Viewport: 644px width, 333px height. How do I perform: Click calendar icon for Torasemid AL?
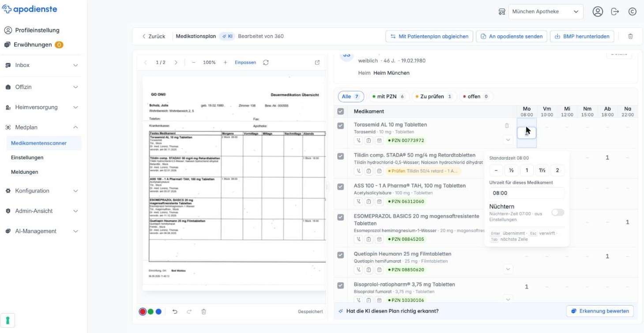click(x=379, y=141)
